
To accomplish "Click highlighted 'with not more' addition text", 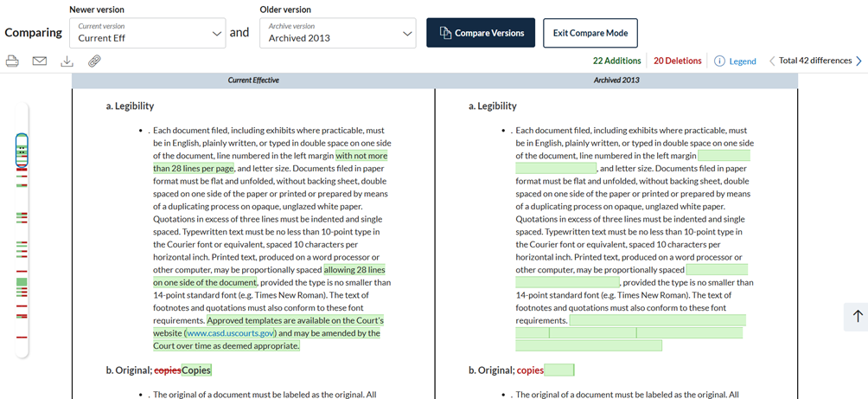I will click(361, 155).
